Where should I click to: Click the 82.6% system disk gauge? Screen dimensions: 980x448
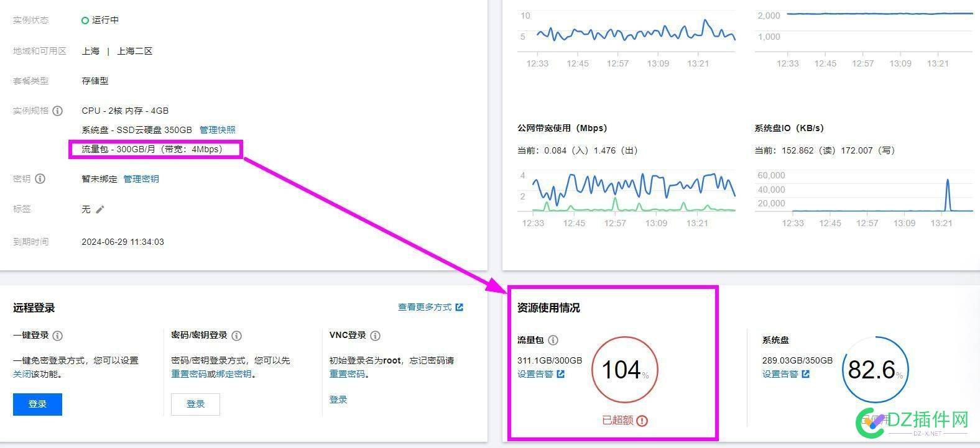[875, 370]
